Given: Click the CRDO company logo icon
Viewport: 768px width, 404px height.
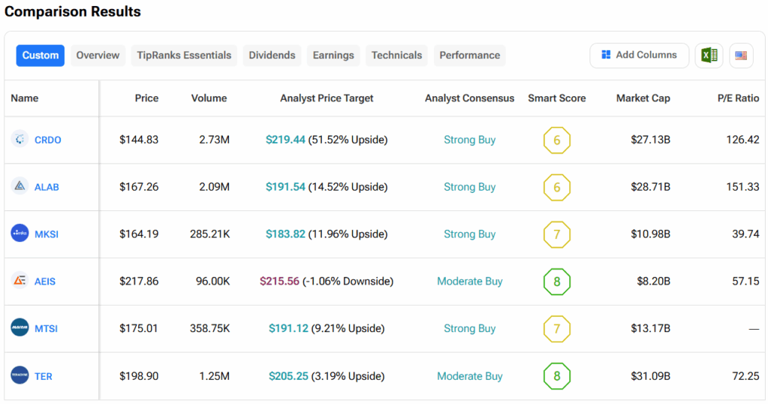Looking at the screenshot, I should pos(20,140).
